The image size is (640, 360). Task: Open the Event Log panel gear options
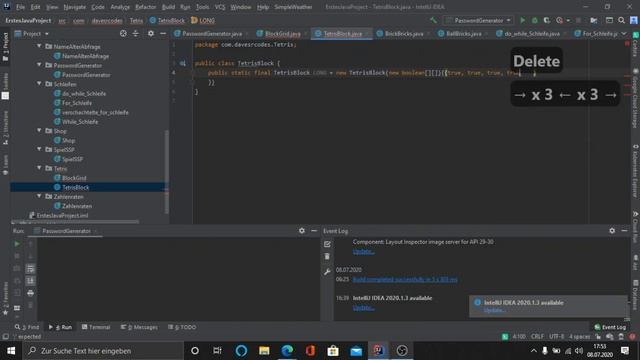pos(612,231)
